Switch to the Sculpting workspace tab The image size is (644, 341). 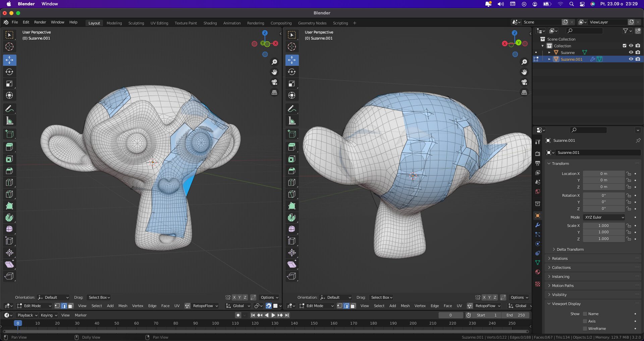click(x=136, y=23)
